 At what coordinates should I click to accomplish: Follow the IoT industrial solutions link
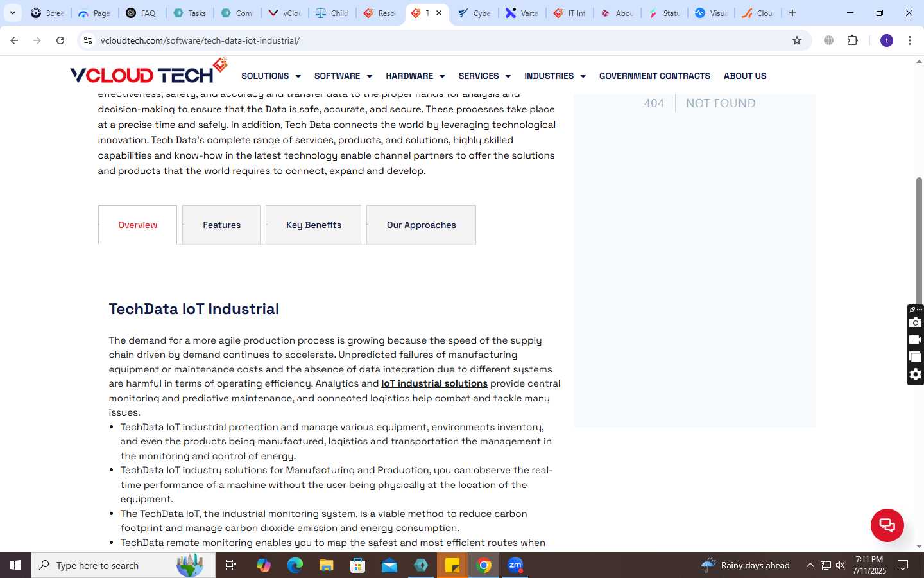[x=434, y=383]
